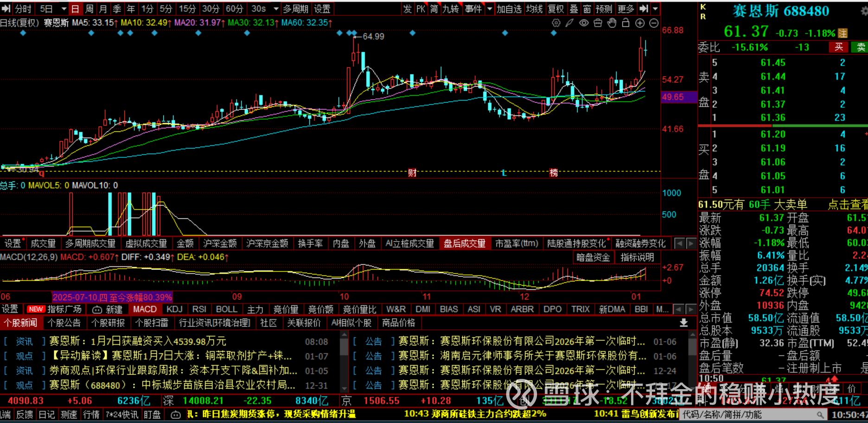Zoom in chart with plus icon
Screen dimensions: 868x423
[x=640, y=23]
